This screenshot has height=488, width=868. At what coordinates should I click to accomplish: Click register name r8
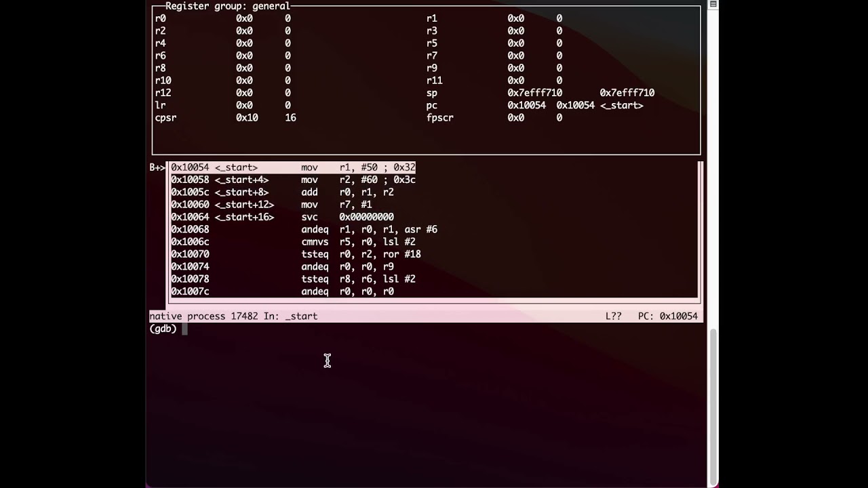point(160,68)
